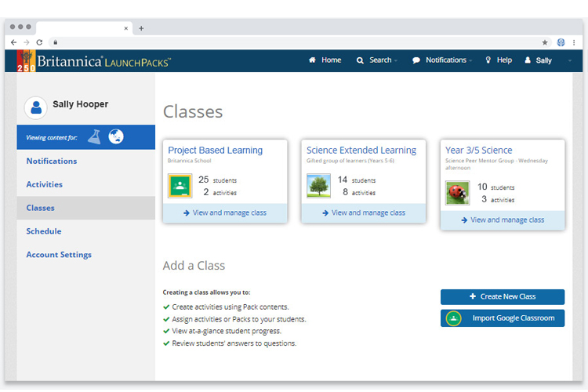This screenshot has width=588, height=392.
Task: Click Create New Class button
Action: pos(503,296)
